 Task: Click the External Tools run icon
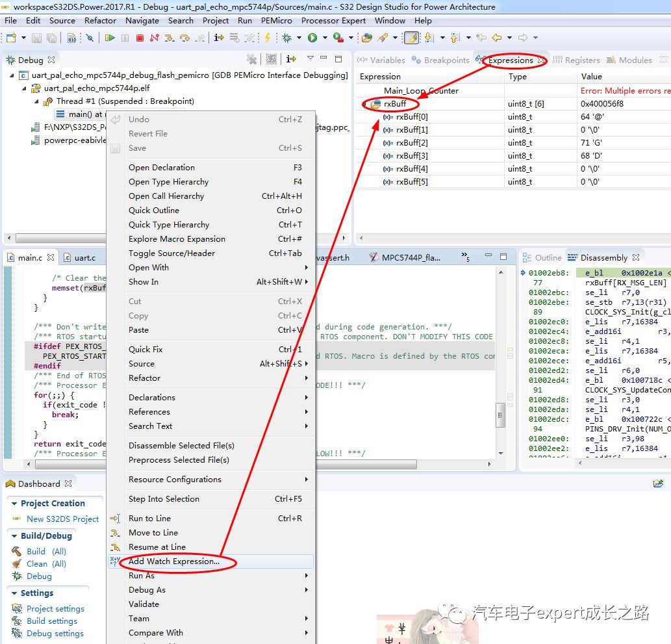[x=338, y=38]
